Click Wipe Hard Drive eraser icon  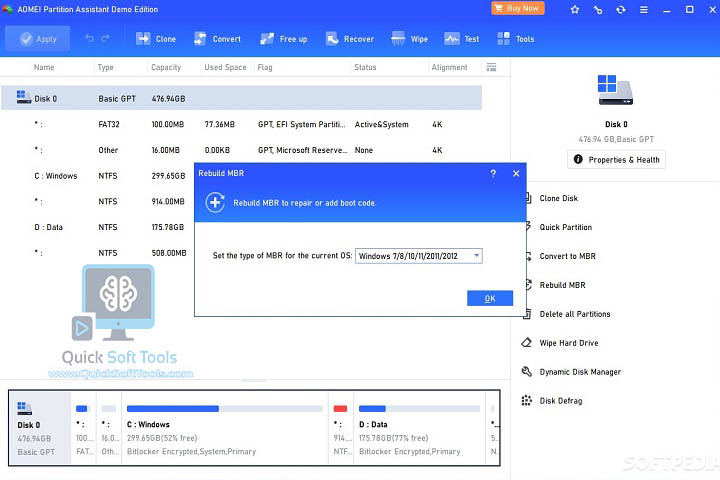tap(527, 343)
